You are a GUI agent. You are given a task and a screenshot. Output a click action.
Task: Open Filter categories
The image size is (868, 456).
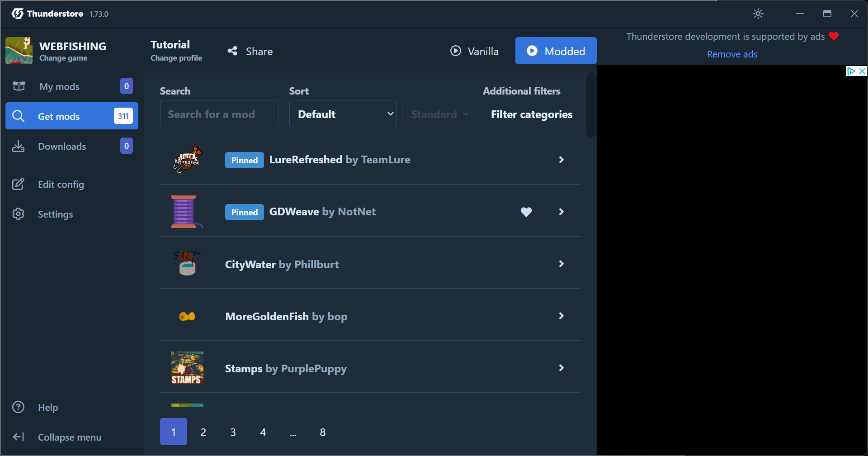point(532,114)
